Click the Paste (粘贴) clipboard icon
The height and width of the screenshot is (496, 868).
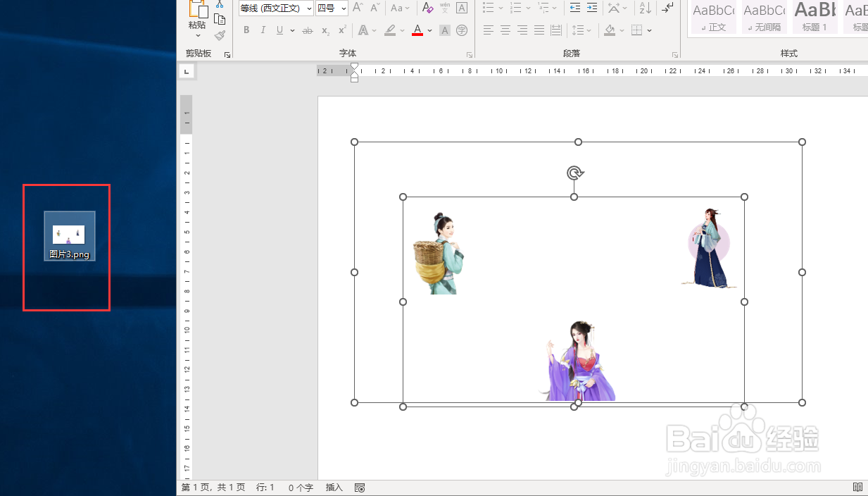click(197, 8)
